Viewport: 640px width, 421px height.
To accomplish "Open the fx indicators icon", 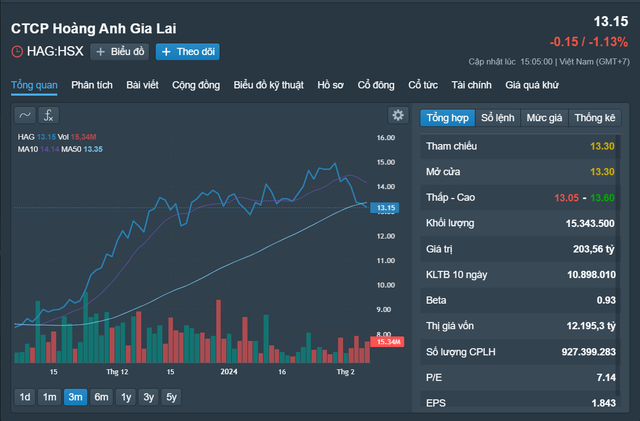I will tap(49, 115).
